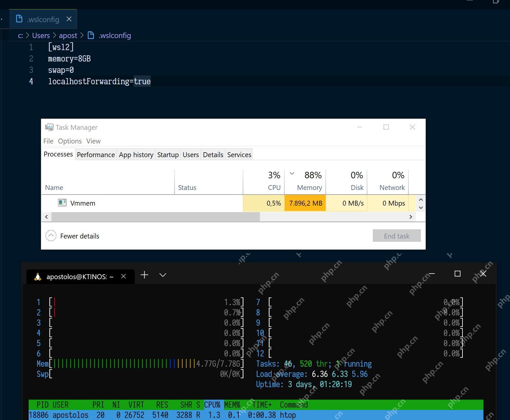Open Users folder in breadcrumb path
Viewport: 510px width, 420px height.
[x=41, y=35]
